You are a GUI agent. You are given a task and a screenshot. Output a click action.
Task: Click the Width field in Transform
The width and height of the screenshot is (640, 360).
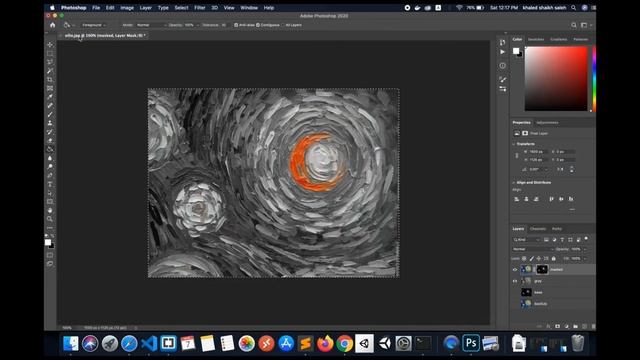tap(538, 152)
